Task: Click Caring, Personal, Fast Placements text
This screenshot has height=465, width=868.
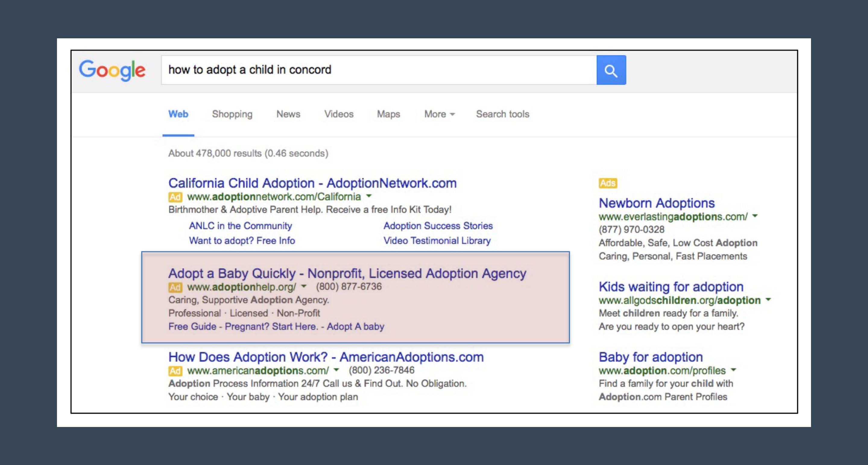Action: point(673,256)
